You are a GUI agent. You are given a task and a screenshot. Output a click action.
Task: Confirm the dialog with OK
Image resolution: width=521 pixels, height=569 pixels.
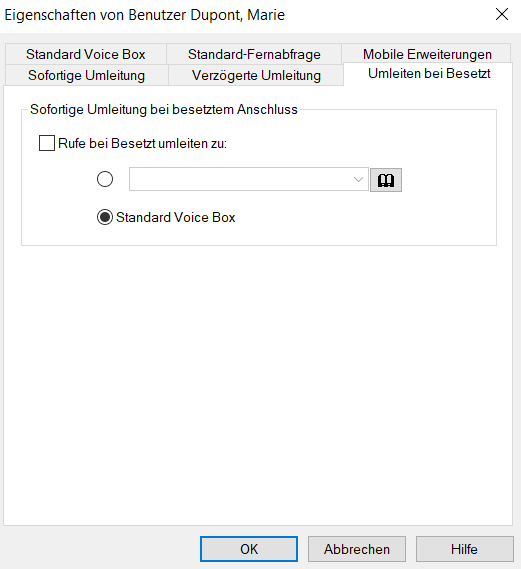click(x=249, y=549)
